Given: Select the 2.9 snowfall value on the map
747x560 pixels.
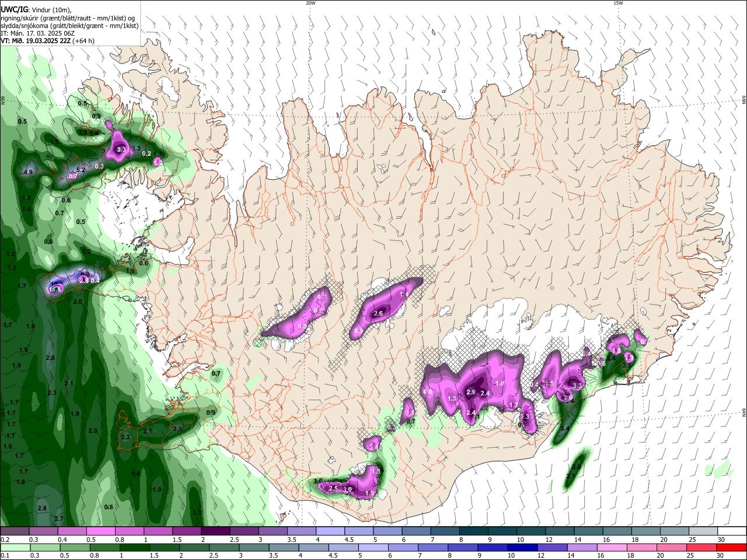Looking at the screenshot, I should pyautogui.click(x=472, y=393).
